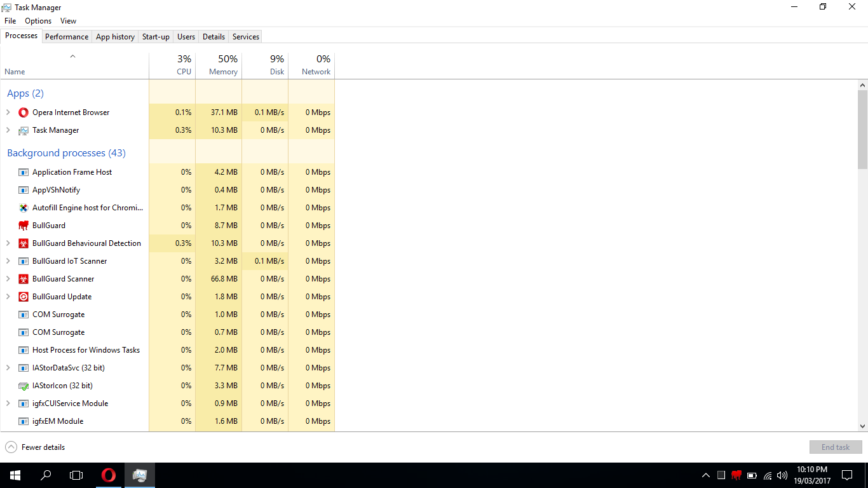Click the AppVShNotify process icon

click(x=24, y=190)
